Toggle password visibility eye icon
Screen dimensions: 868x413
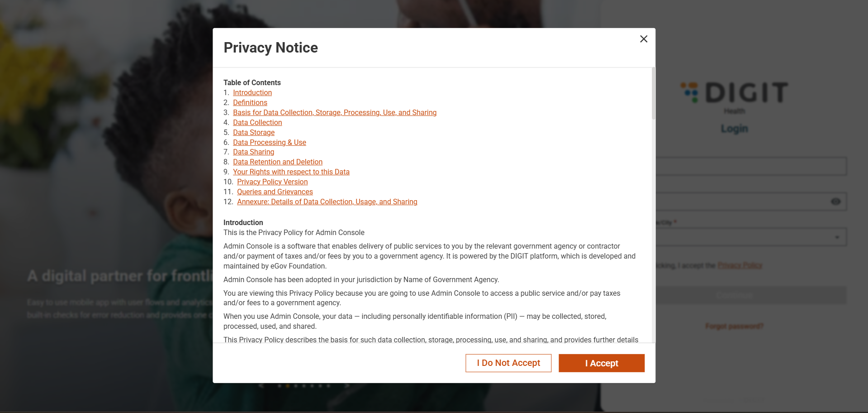tap(835, 202)
